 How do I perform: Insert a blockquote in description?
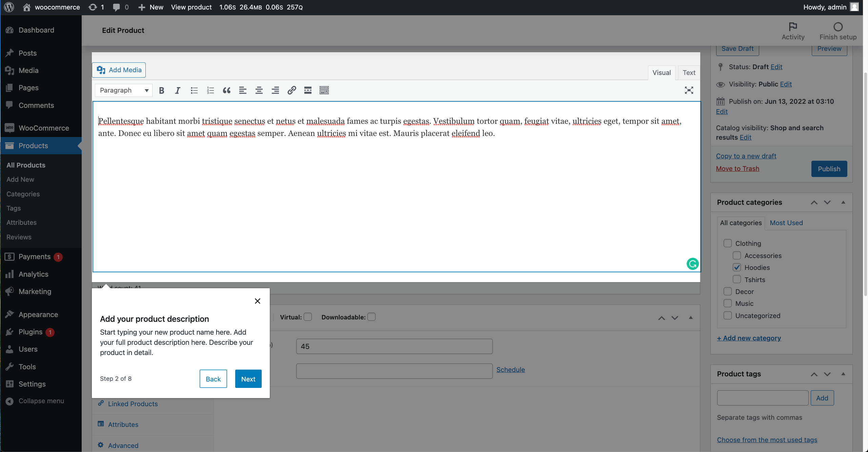tap(226, 90)
